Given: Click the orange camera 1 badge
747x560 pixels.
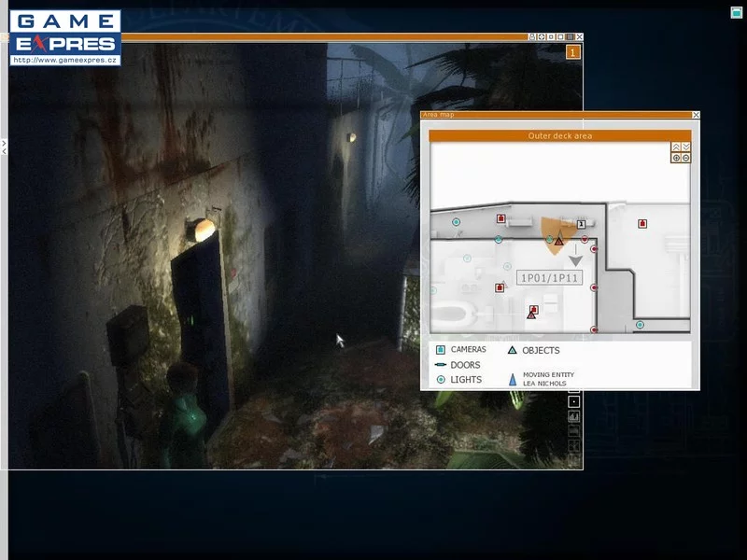Looking at the screenshot, I should [x=573, y=52].
